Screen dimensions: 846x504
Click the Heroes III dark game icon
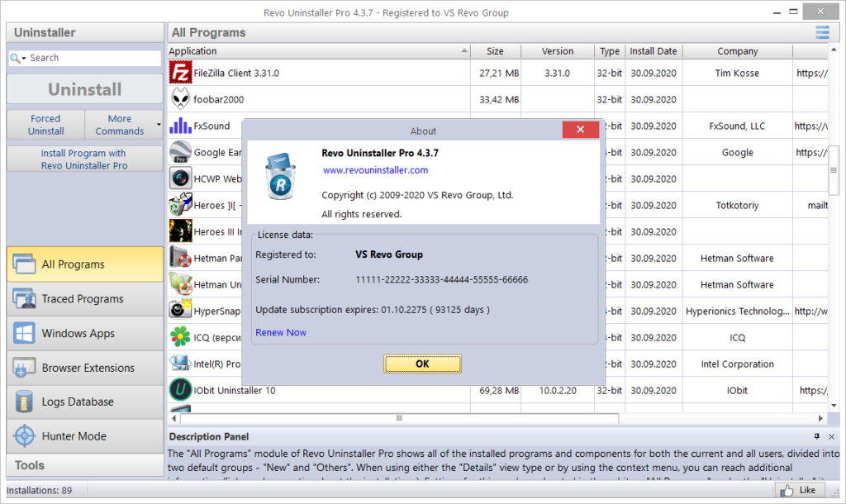[180, 231]
